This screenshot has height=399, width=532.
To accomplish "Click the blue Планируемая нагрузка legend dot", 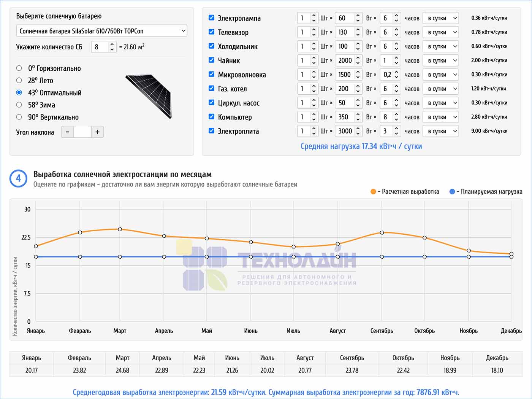I will [x=452, y=192].
